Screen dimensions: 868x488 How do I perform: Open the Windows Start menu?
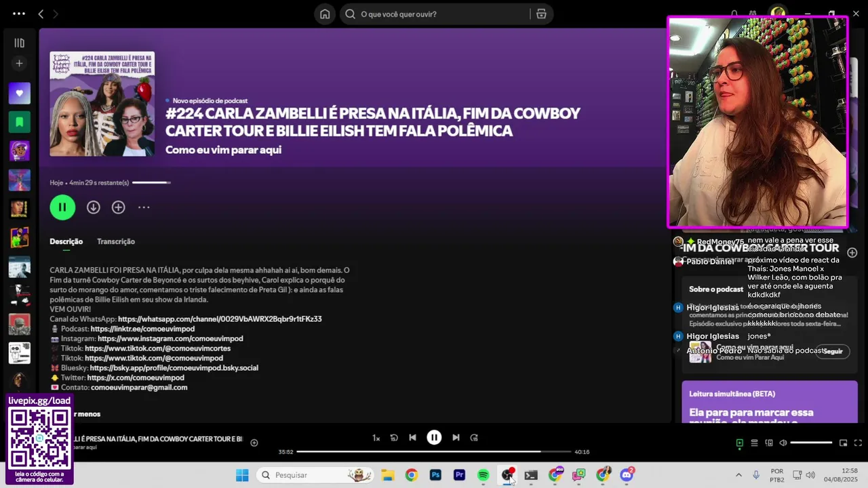[242, 475]
